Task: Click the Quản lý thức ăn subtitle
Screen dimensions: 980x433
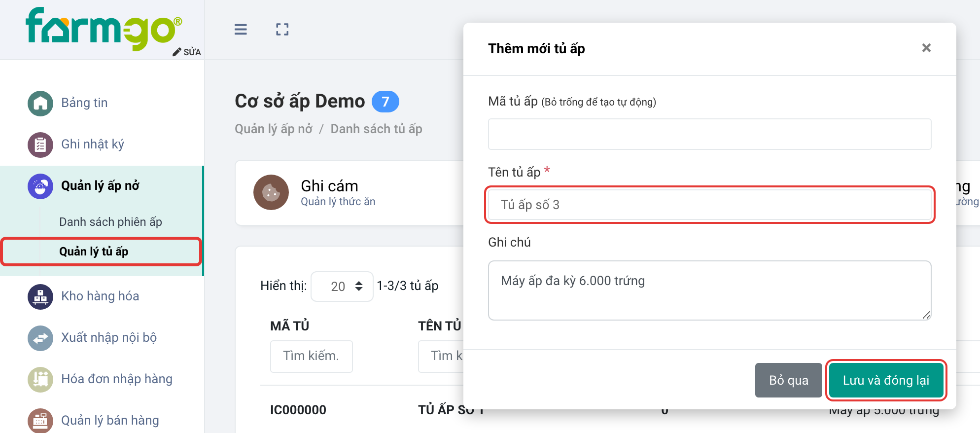Action: click(338, 202)
